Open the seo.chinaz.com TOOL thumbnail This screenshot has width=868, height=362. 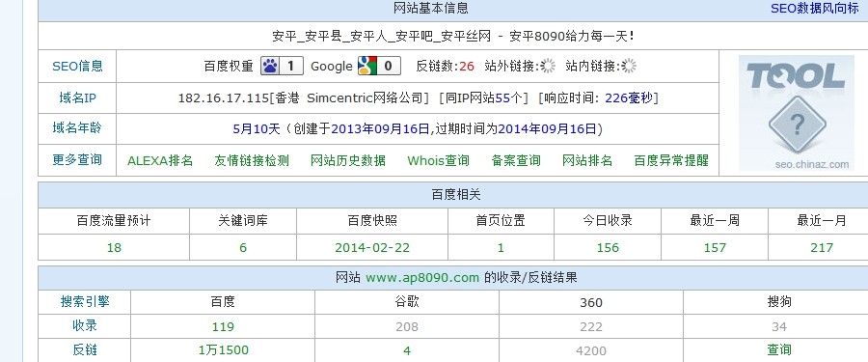796,113
